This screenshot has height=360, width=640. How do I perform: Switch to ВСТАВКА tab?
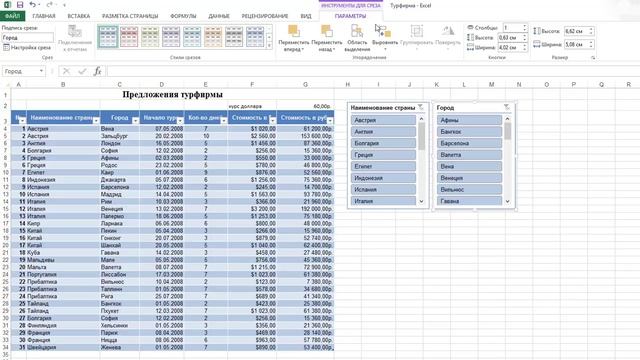coord(79,16)
